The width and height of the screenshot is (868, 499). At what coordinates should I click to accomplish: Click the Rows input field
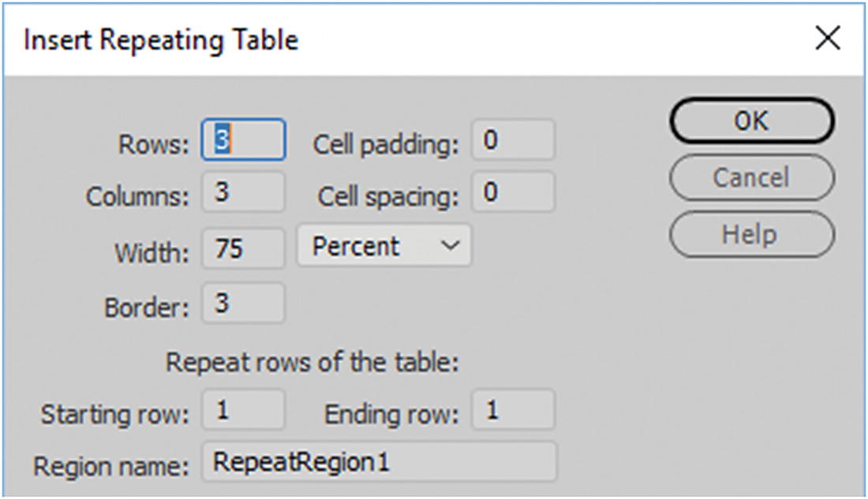pos(243,140)
